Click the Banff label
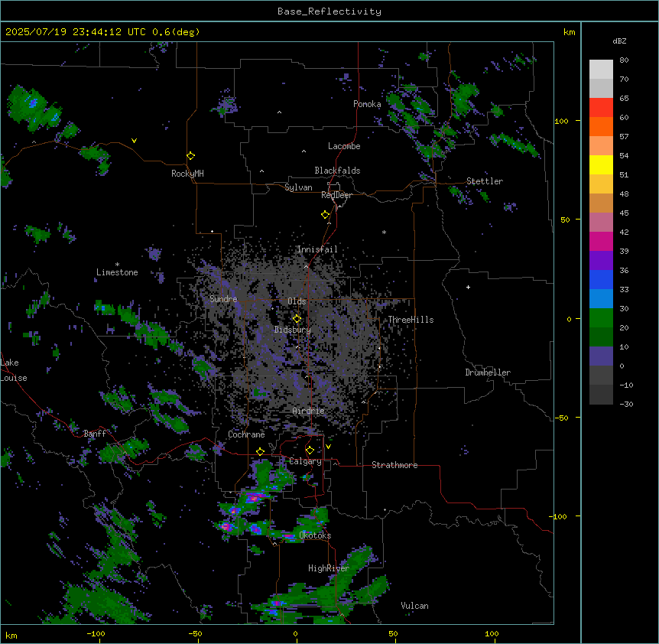Viewport: 659px width, 644px height. pos(95,434)
